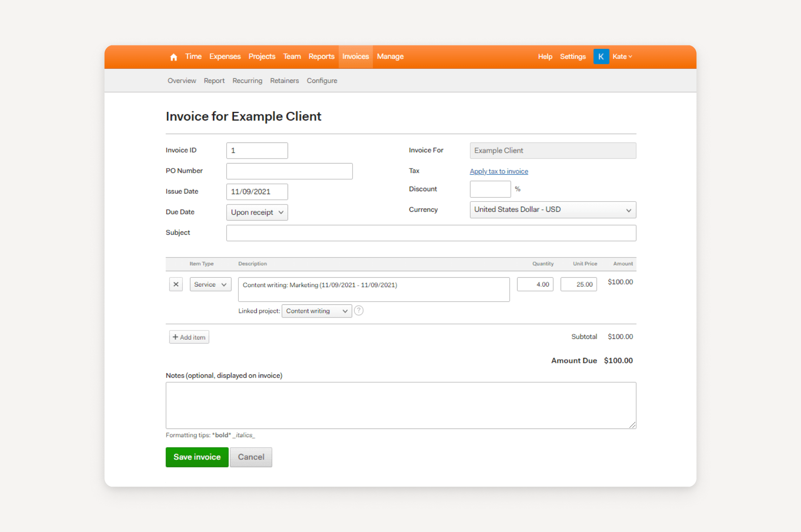801x532 pixels.
Task: Open the Due Date dropdown
Action: (x=257, y=212)
